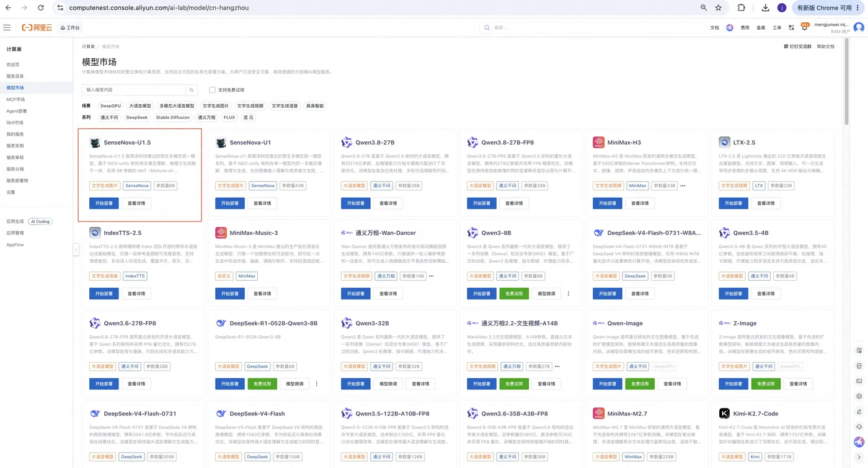Open the notification bell with 99+ badge
This screenshot has height=468, width=868.
[804, 27]
